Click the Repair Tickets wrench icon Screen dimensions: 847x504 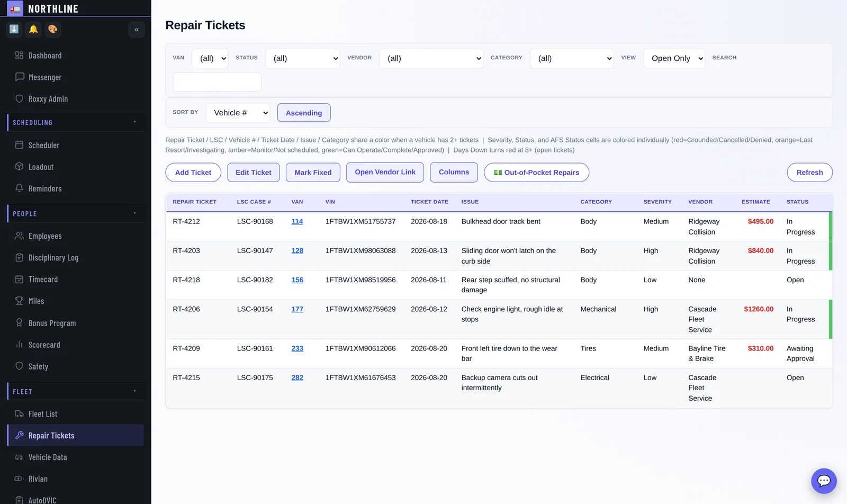click(20, 436)
